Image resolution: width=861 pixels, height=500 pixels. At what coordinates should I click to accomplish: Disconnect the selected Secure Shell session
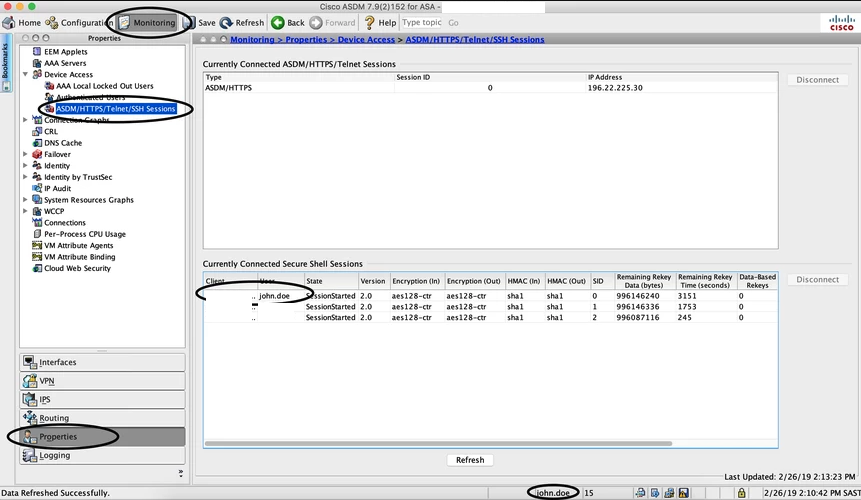tap(817, 279)
